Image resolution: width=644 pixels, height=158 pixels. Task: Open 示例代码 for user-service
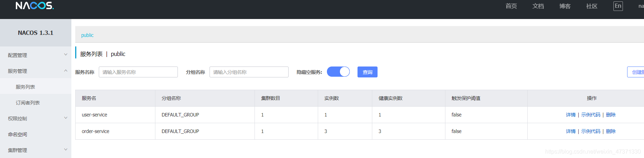coord(591,115)
